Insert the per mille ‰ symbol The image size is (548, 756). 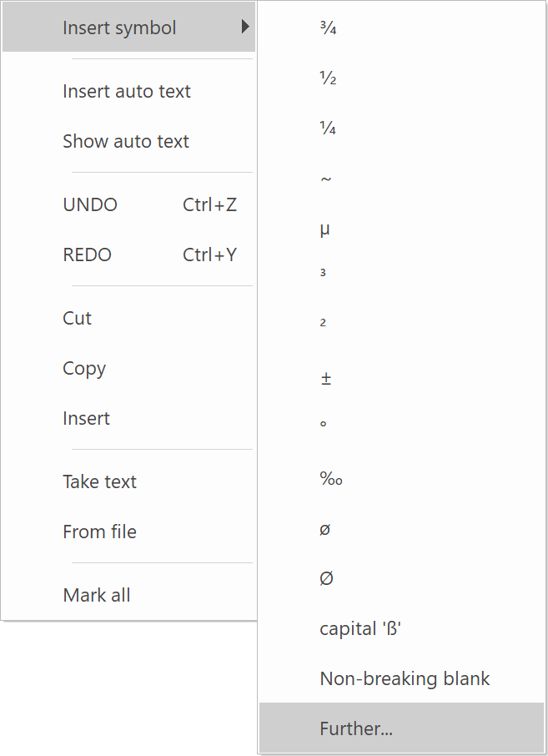click(331, 479)
